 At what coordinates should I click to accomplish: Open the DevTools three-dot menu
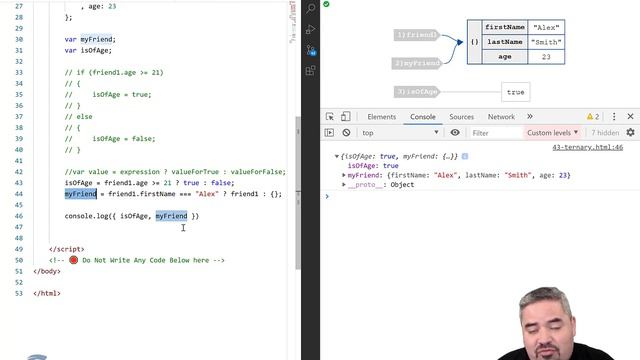[614, 117]
